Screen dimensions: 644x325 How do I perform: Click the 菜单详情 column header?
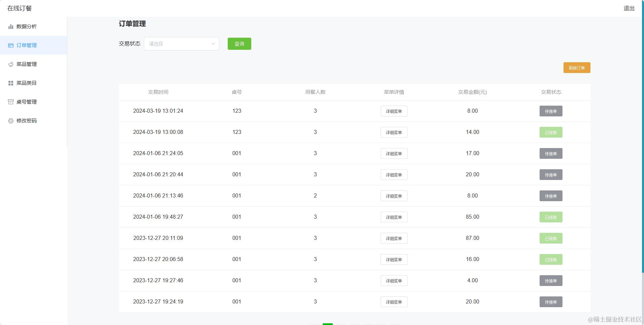point(394,92)
